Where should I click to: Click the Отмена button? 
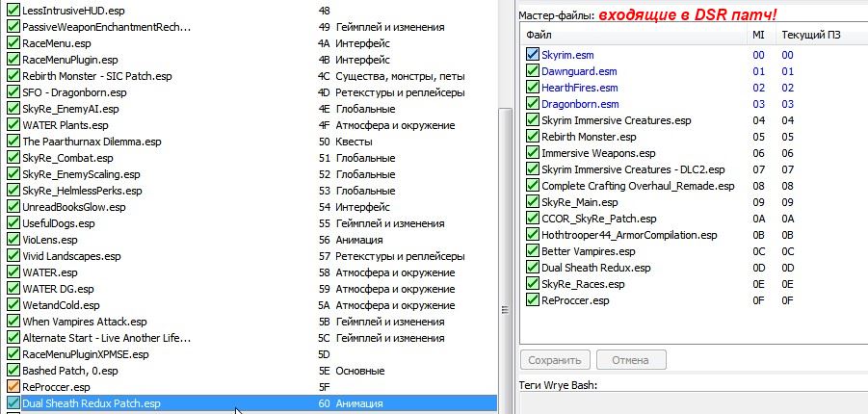pos(630,360)
